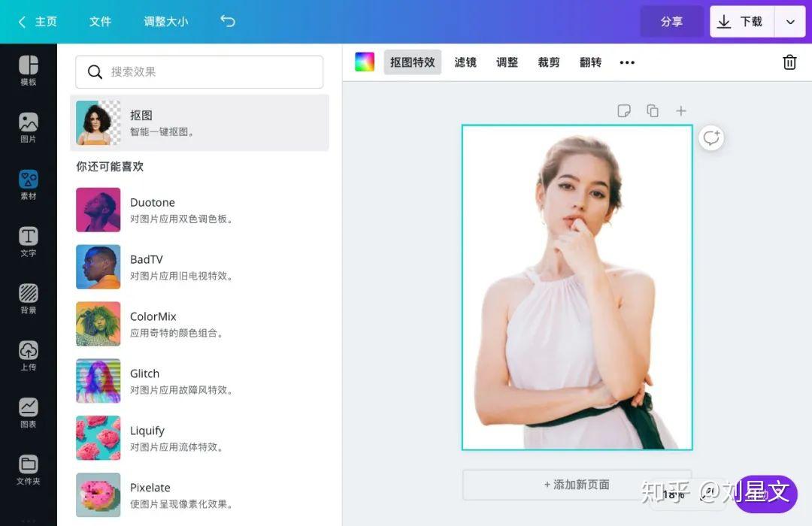Open the 文字 text panel

pos(28,240)
